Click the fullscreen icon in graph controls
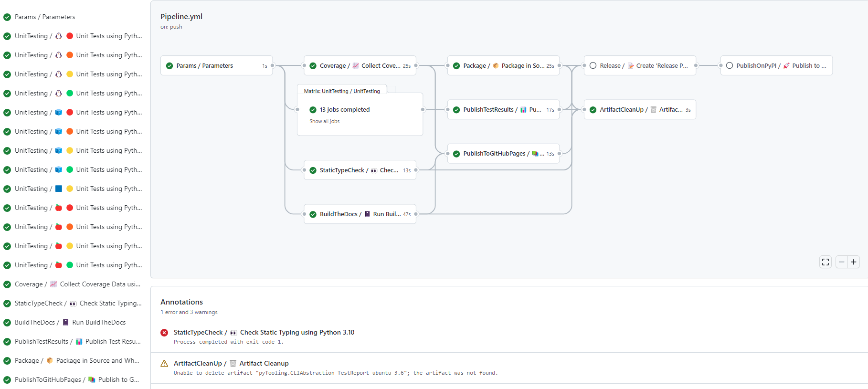The image size is (868, 389). pyautogui.click(x=825, y=262)
